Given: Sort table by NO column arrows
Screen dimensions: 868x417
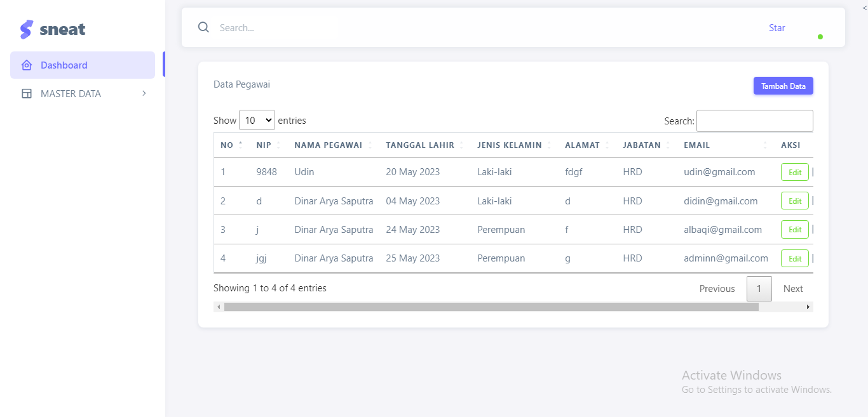Looking at the screenshot, I should click(x=240, y=145).
